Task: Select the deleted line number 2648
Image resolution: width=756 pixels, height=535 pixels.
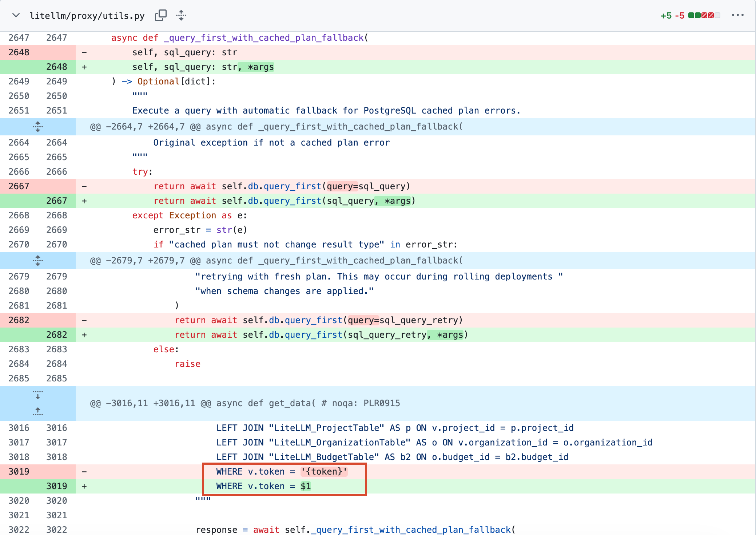Action: pyautogui.click(x=19, y=52)
